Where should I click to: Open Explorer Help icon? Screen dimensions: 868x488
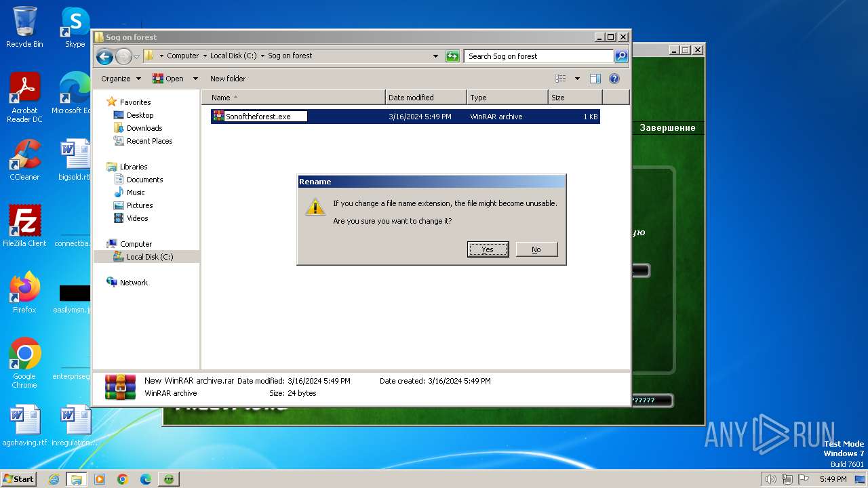pos(614,79)
